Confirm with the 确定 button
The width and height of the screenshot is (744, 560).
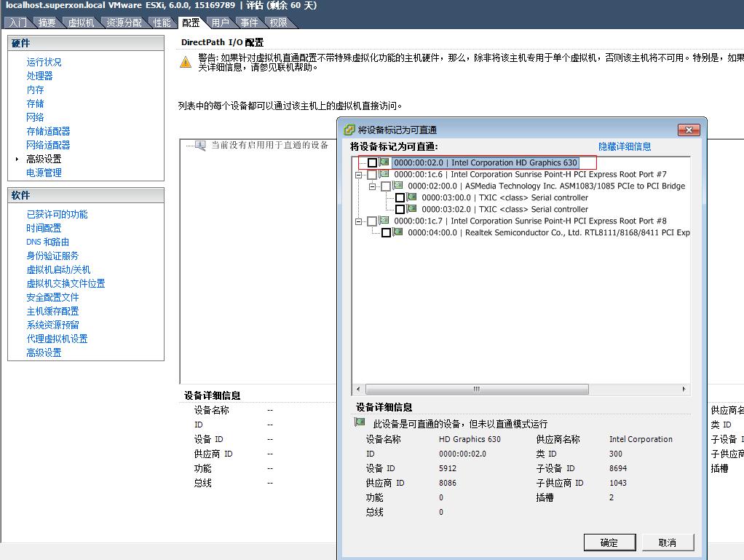609,543
